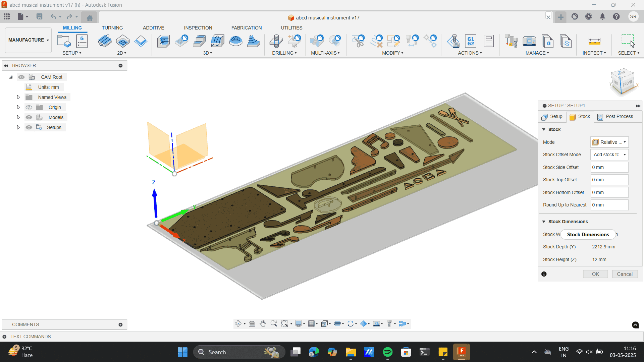Expand the Named Views node
This screenshot has width=644, height=362.
18,97
